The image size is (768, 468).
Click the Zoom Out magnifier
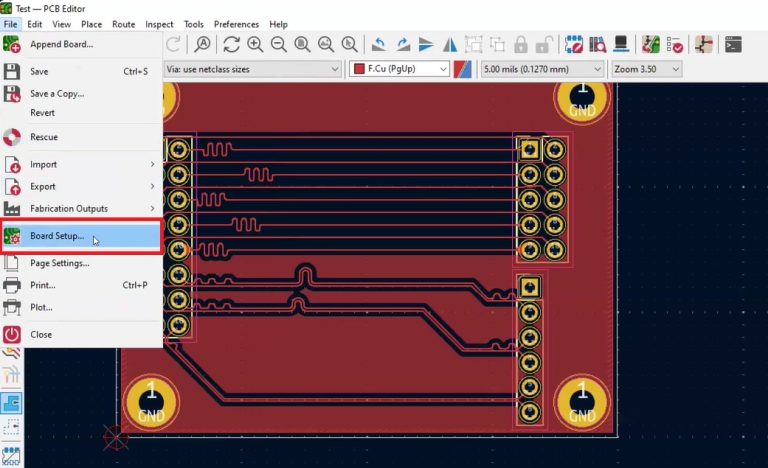click(279, 45)
